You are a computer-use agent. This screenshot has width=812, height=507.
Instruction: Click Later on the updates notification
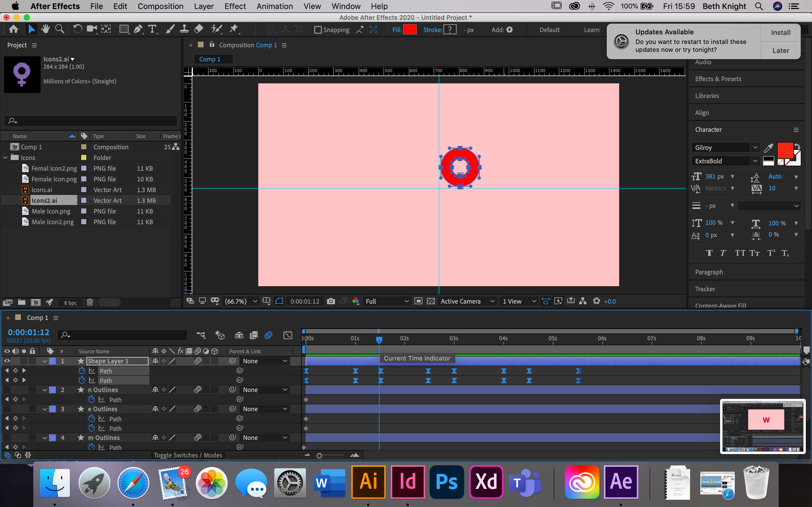click(x=780, y=51)
